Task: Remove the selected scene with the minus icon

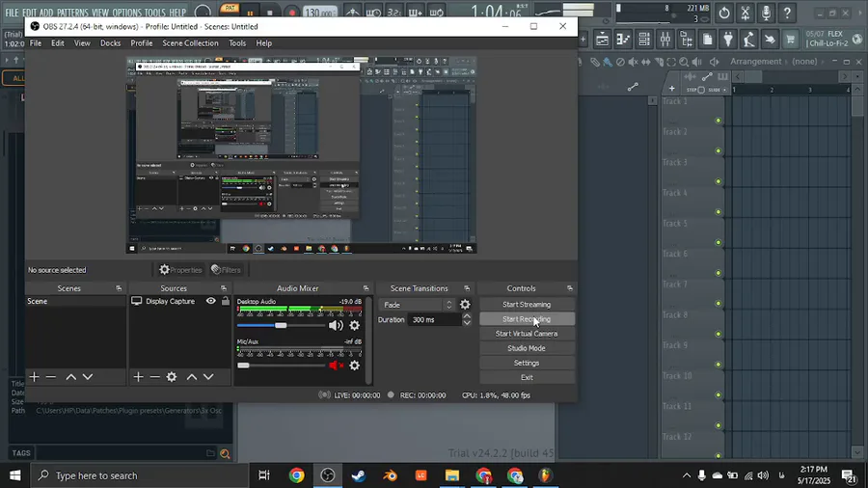Action: pyautogui.click(x=51, y=377)
